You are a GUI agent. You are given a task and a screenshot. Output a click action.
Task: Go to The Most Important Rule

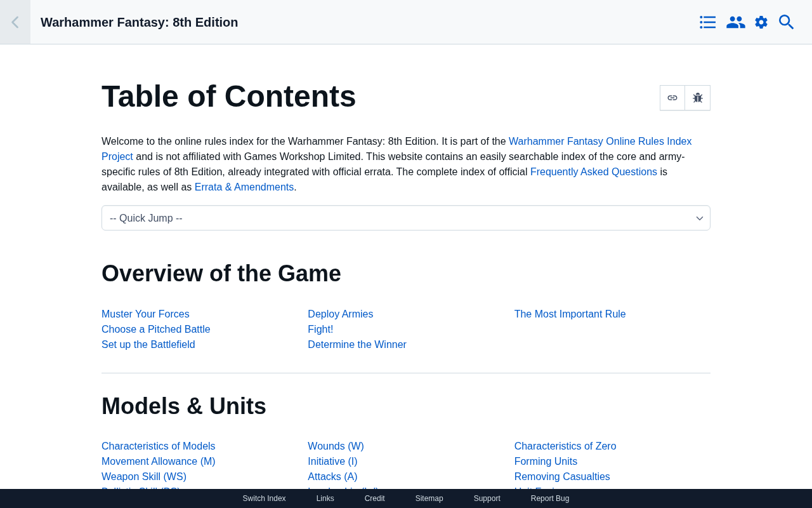click(x=570, y=314)
